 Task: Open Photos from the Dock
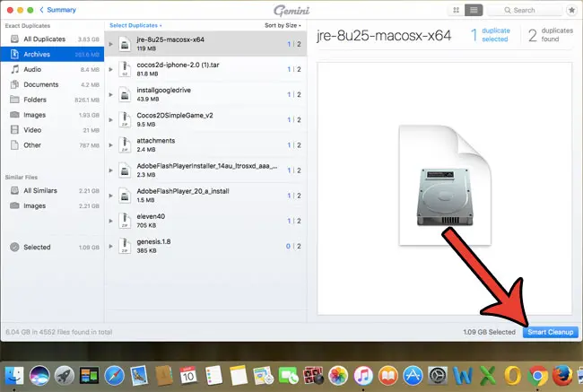pyautogui.click(x=338, y=376)
